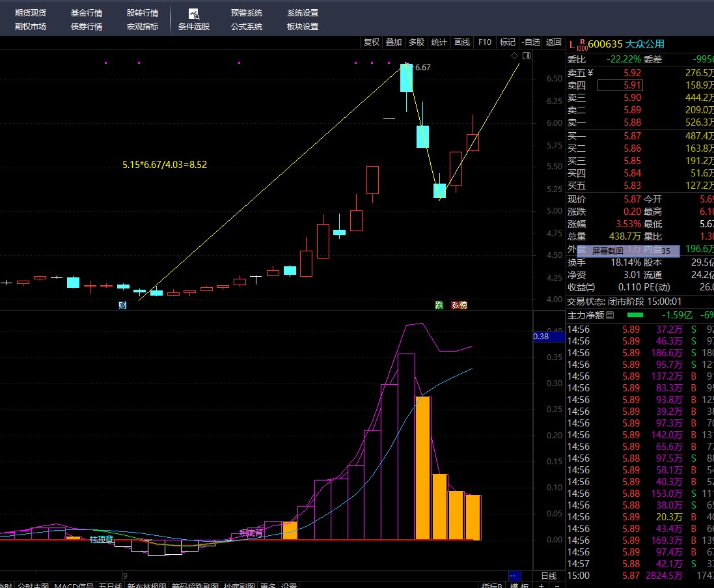Remove stock via -自选 button
This screenshot has height=588, width=714.
pos(531,42)
